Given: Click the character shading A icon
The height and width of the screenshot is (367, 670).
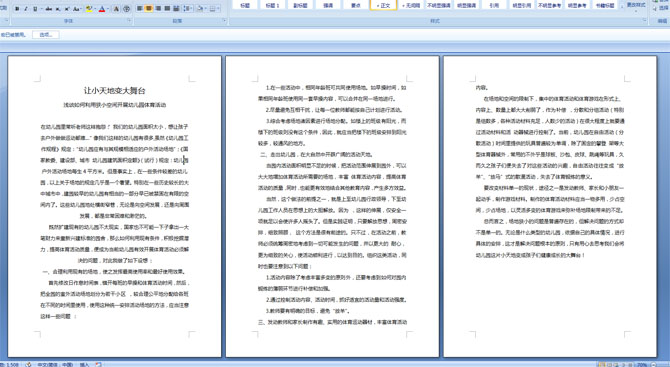Looking at the screenshot, I should (x=116, y=9).
